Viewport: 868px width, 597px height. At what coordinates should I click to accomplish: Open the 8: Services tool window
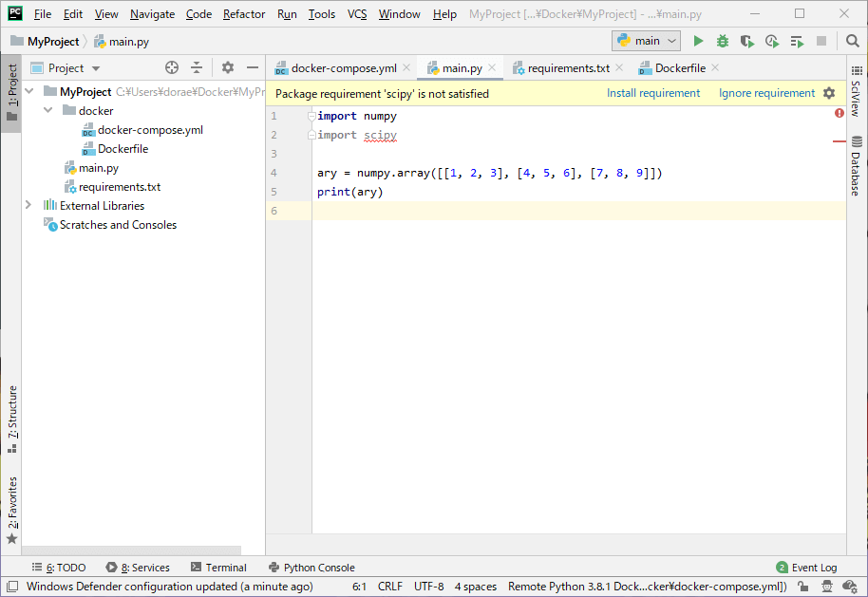click(138, 568)
